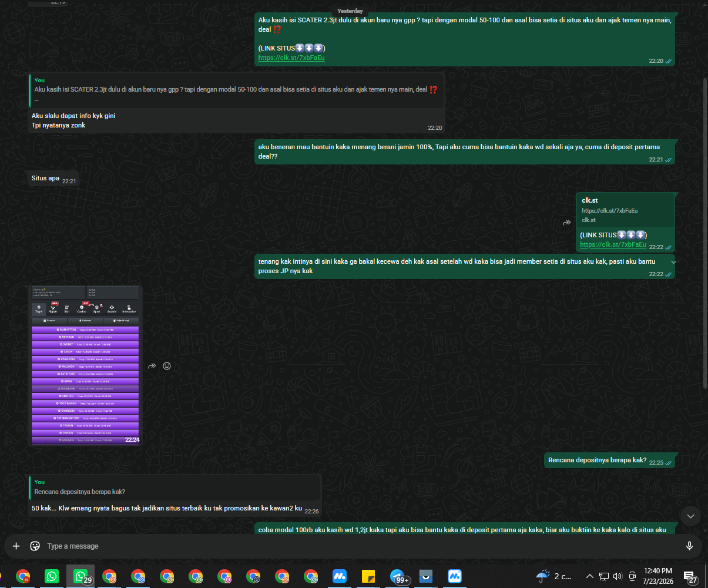The height and width of the screenshot is (588, 708).
Task: Open the lottery site screenshot thumbnail
Action: click(x=85, y=365)
